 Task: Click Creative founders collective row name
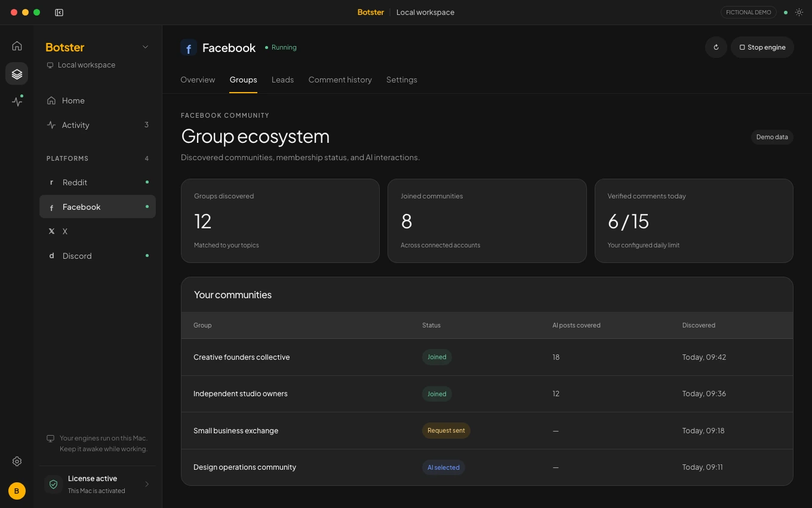coord(242,357)
